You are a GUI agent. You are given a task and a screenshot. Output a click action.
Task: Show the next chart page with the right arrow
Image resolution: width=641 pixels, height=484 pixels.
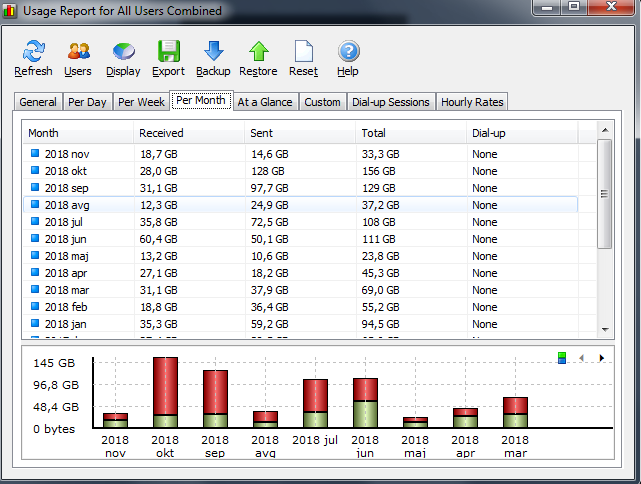[601, 358]
